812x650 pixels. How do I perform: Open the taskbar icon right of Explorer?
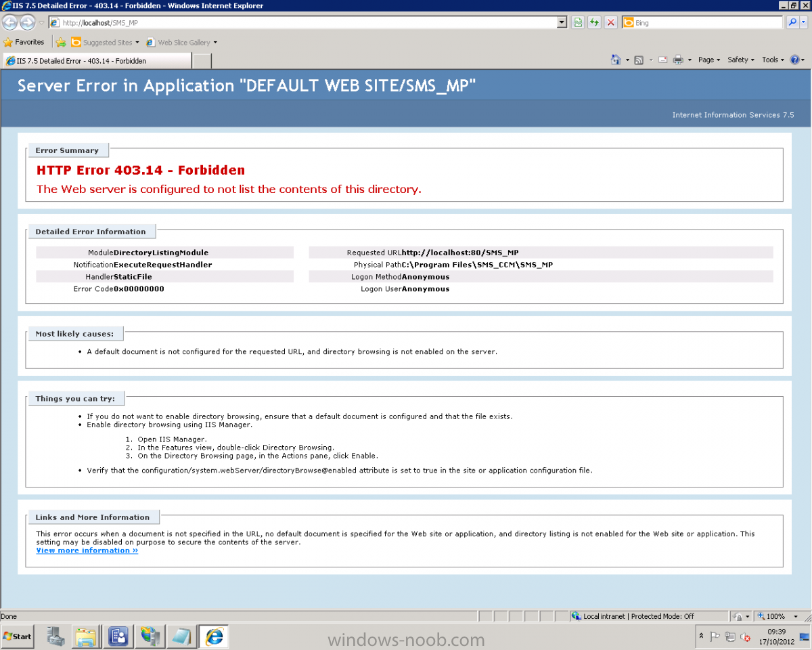tap(118, 636)
